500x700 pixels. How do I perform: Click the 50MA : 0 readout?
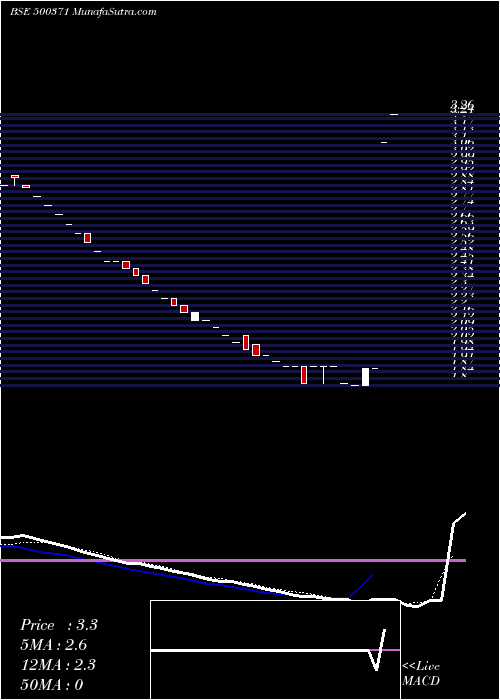(52, 685)
